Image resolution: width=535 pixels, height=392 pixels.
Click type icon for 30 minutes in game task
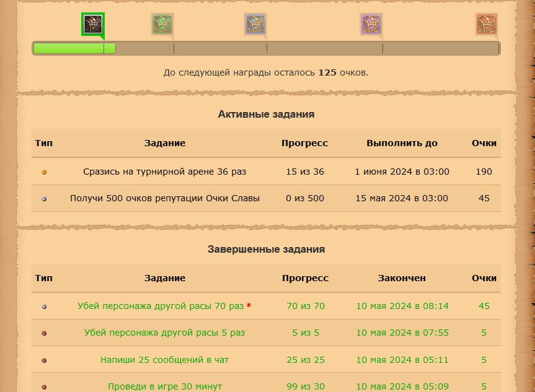[x=44, y=387]
